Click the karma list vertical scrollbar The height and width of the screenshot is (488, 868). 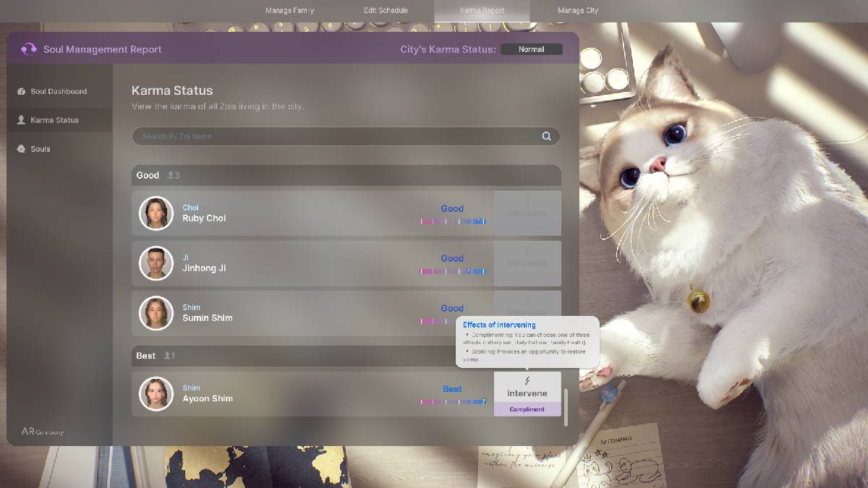(x=567, y=408)
